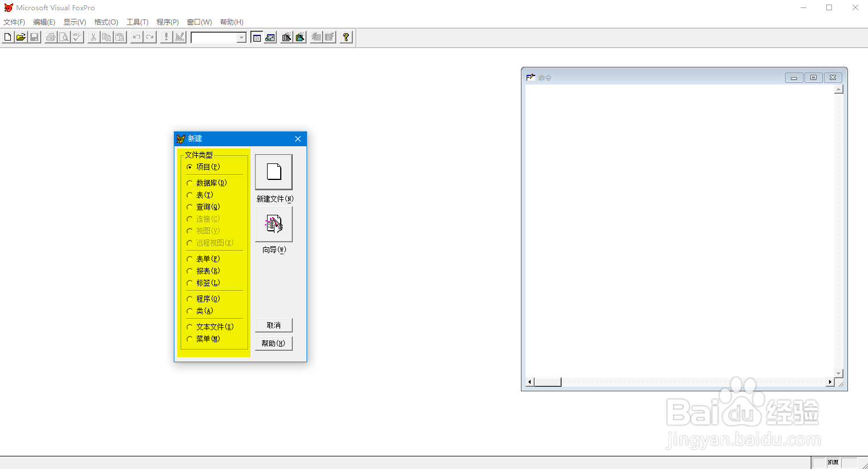Open the 显示(V) menu
The image size is (868, 469).
click(75, 22)
